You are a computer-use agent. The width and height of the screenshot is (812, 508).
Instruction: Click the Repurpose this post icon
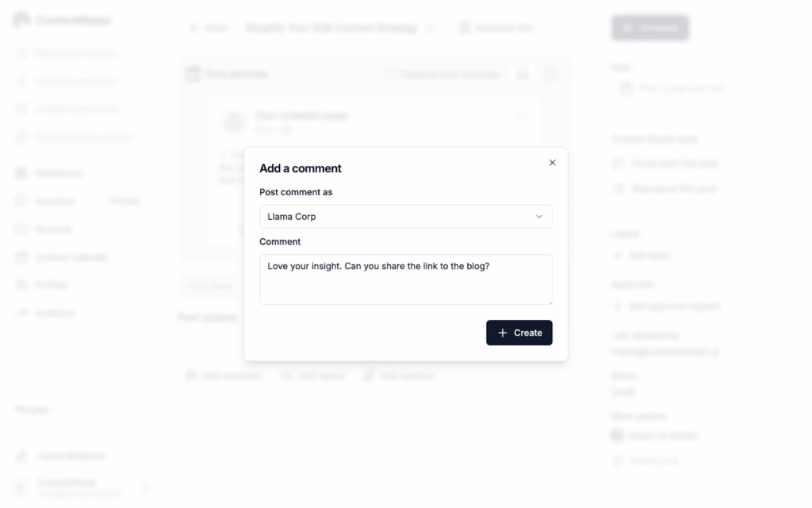(x=619, y=189)
